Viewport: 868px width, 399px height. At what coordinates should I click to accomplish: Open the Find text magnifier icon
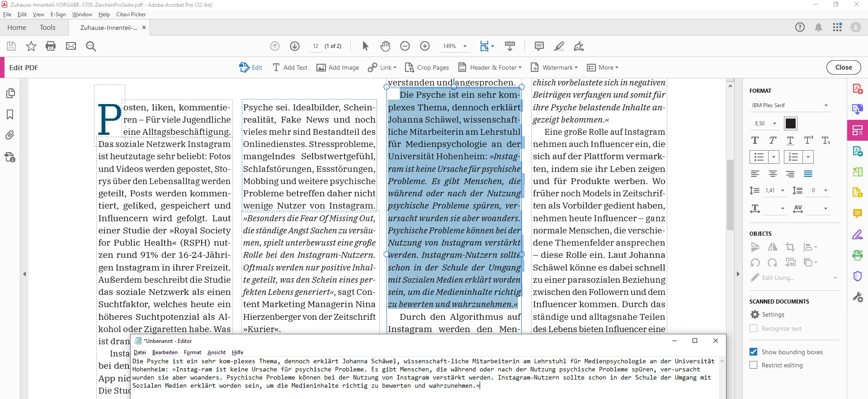click(91, 46)
